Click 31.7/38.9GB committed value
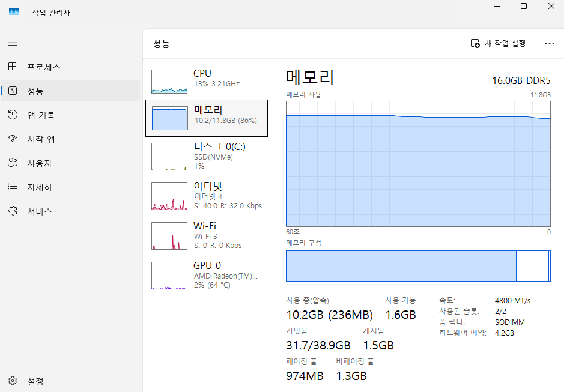Screen dimensions: 564x392 (318, 345)
